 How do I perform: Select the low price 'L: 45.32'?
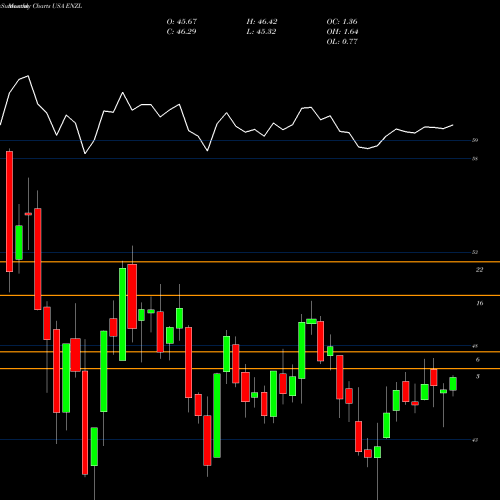[261, 32]
